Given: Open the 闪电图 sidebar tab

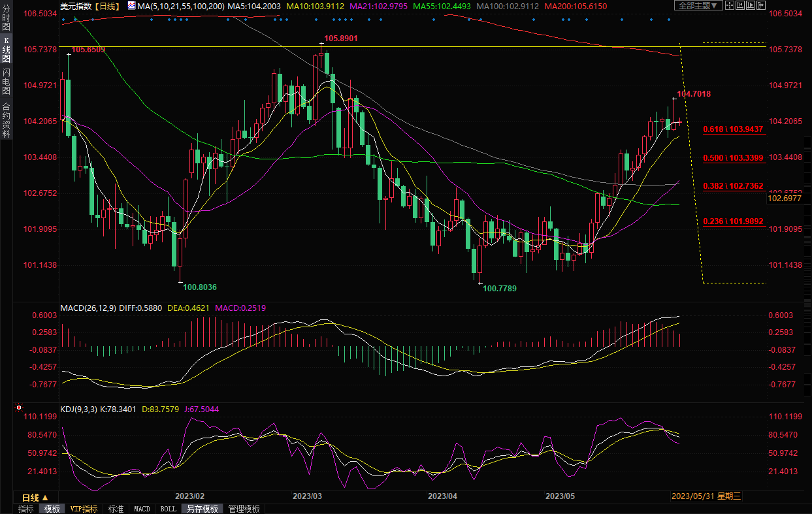Looking at the screenshot, I should coord(6,81).
